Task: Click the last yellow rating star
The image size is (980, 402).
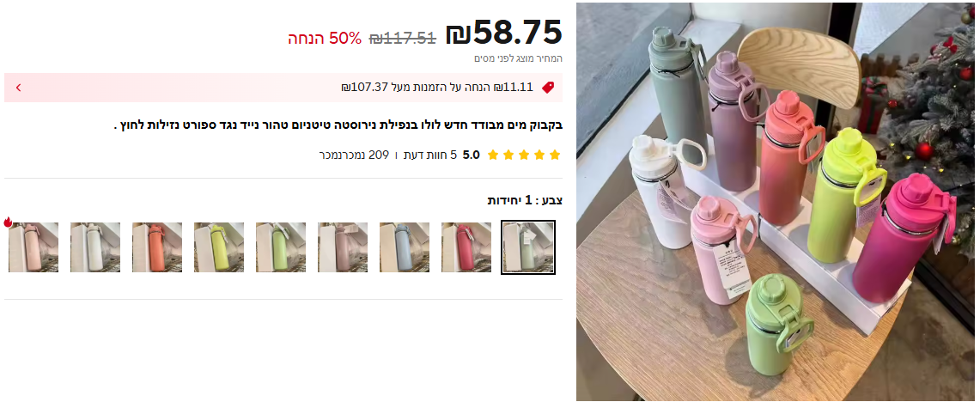Action: tap(493, 155)
